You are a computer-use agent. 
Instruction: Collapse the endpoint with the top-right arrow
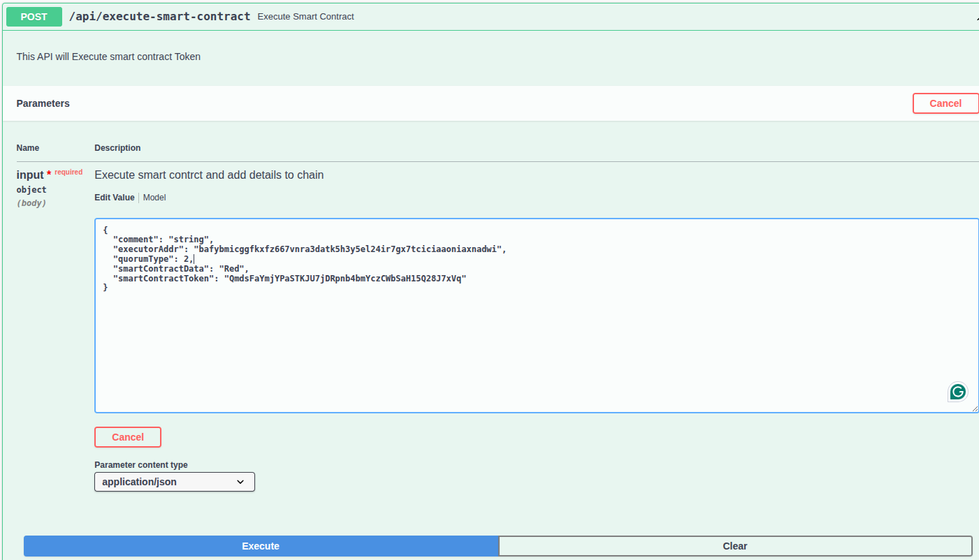pyautogui.click(x=976, y=18)
